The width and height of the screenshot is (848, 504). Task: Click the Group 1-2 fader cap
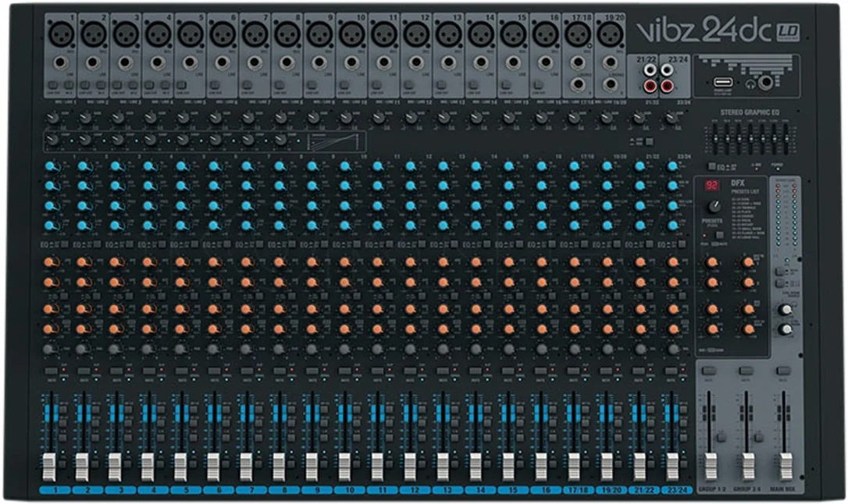click(x=711, y=467)
